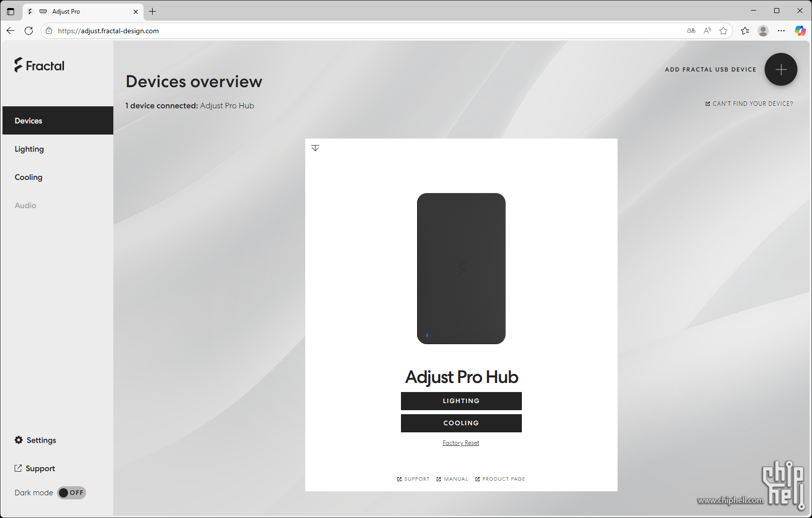Click the Devices overview heading
This screenshot has height=518, width=812.
point(194,82)
